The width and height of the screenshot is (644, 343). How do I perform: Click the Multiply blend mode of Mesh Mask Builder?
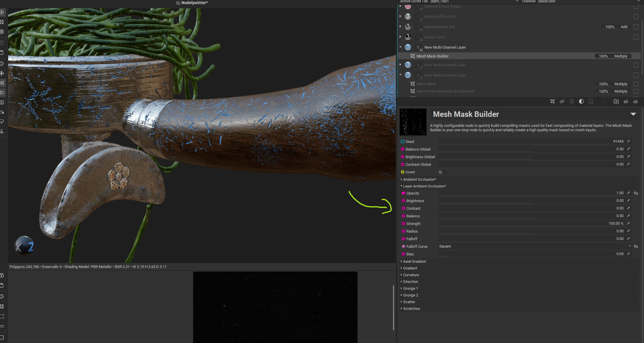(x=621, y=56)
